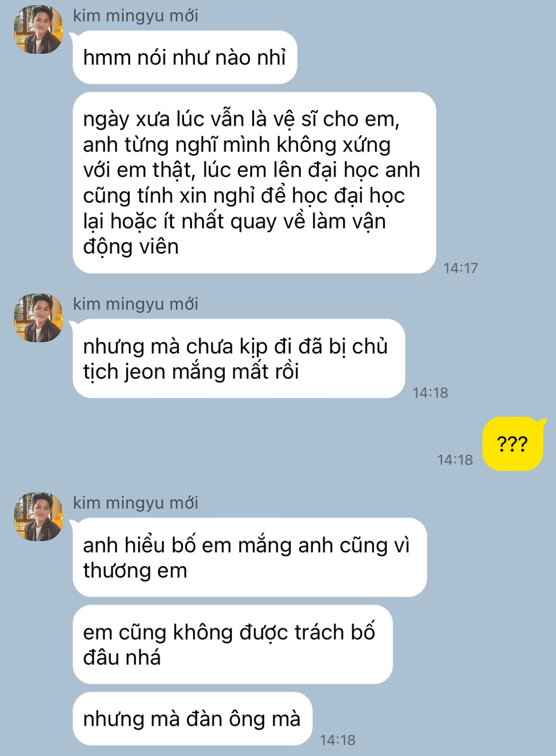Tap the middle "kim mingyu mới" sender name
This screenshot has height=756, width=556.
pos(135,304)
